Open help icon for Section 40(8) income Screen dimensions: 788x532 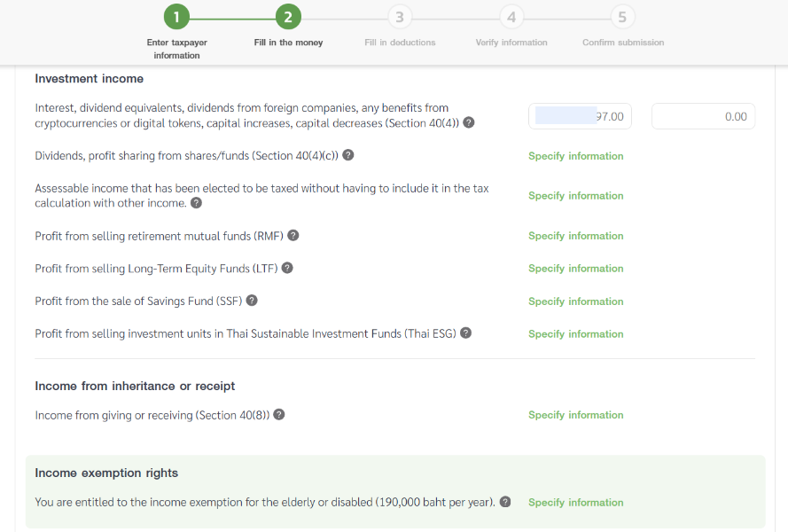[279, 414]
